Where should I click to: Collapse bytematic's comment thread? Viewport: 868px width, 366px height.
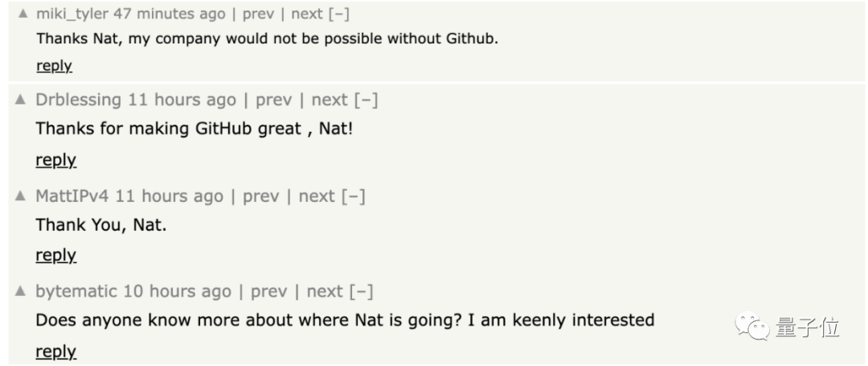(361, 292)
